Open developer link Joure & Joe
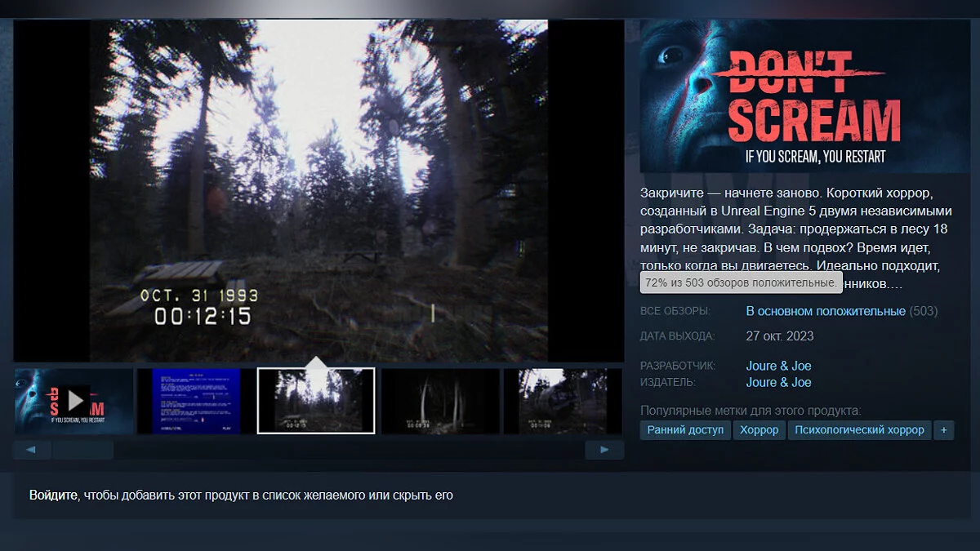This screenshot has width=980, height=551. click(778, 366)
